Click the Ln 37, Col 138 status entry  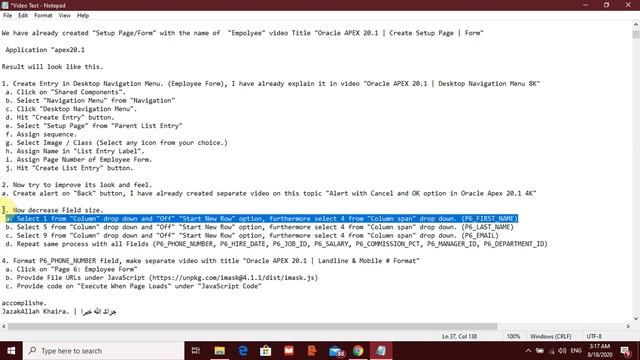[x=459, y=336]
